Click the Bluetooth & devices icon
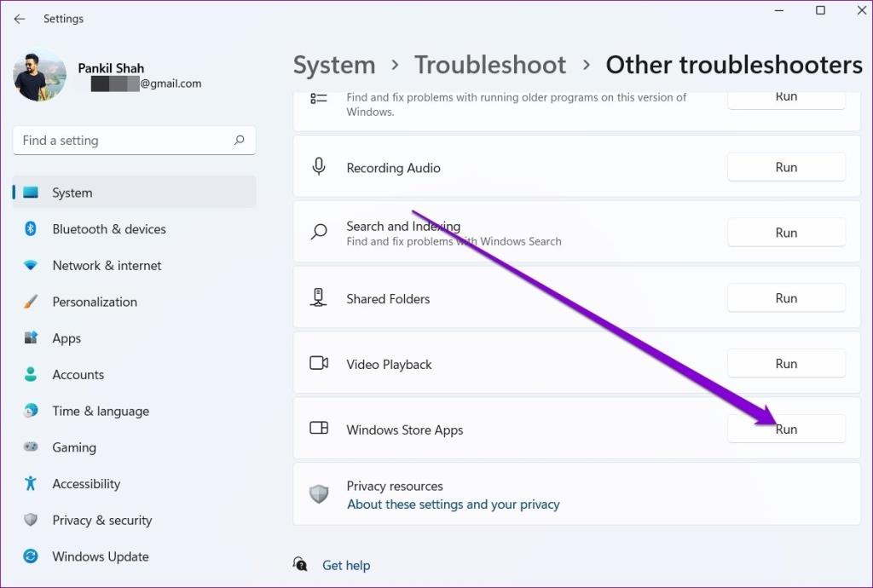 point(31,229)
